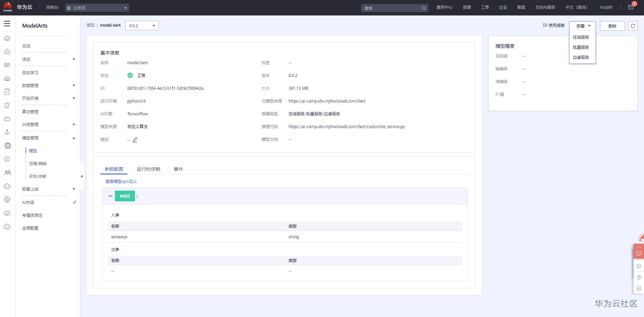Click the ModelArts M icon in left strip

(x=7, y=172)
